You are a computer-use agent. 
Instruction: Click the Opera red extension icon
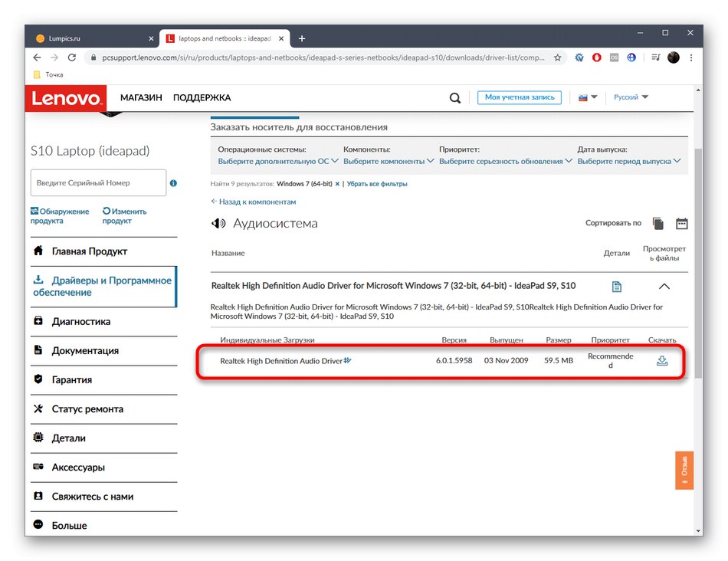(597, 57)
